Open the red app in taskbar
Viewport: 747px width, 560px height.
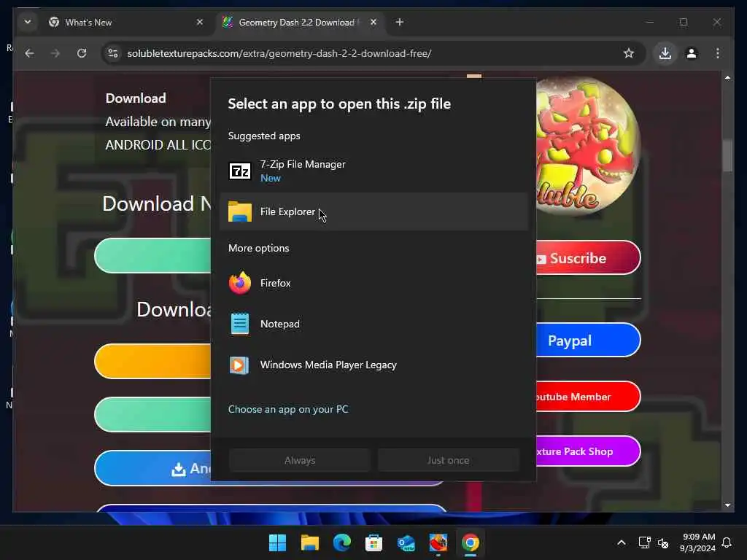(x=438, y=542)
